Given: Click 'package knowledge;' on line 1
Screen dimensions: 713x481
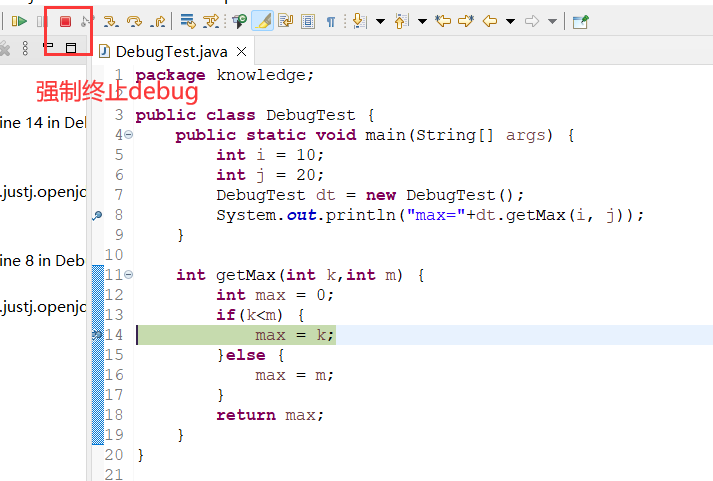Looking at the screenshot, I should (x=225, y=75).
